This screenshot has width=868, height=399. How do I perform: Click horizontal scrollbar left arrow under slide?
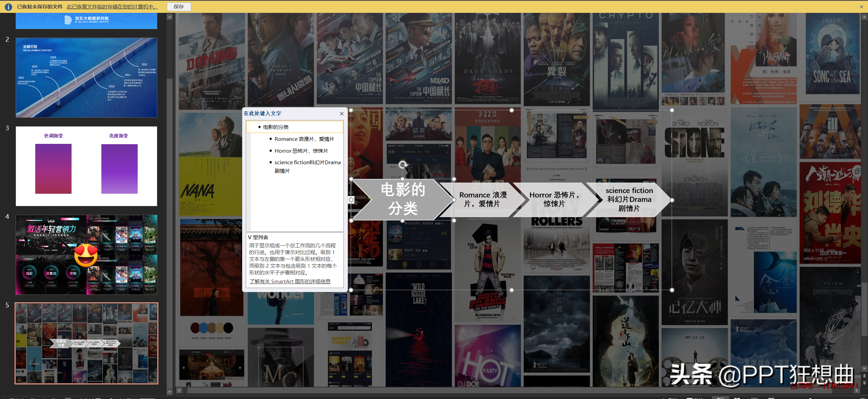tap(179, 390)
